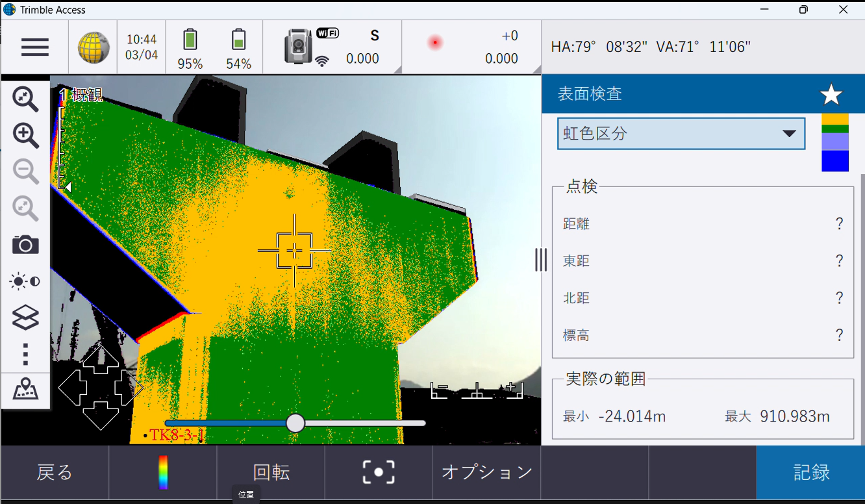Turn instrument up with the up arrow
Screen dimensions: 865x504
click(101, 359)
